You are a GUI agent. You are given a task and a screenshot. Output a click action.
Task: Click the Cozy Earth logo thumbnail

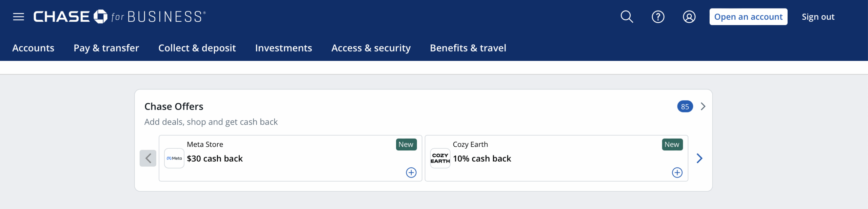[440, 158]
